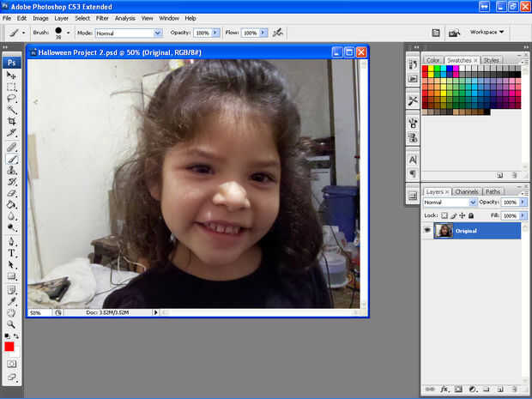Image resolution: width=532 pixels, height=399 pixels.
Task: Open the tool preset picker arrow
Action: [x=23, y=33]
